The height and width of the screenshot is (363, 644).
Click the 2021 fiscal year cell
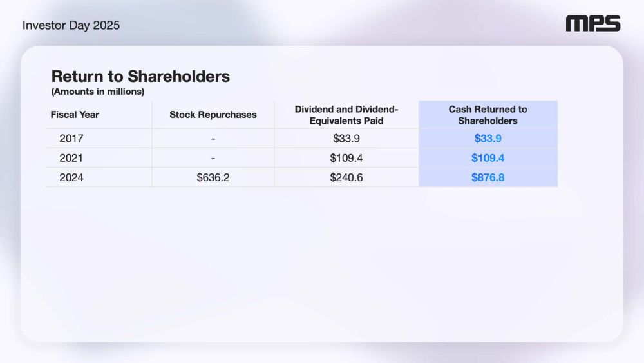coord(71,158)
